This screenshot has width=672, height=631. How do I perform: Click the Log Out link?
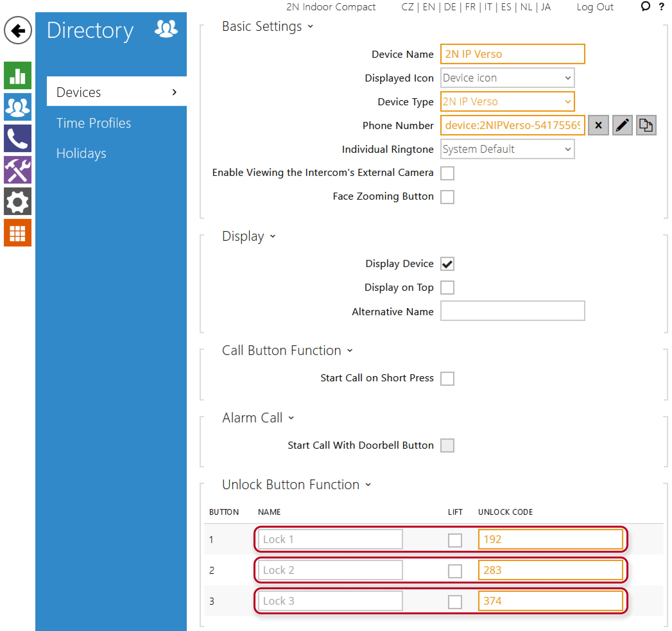(x=595, y=7)
